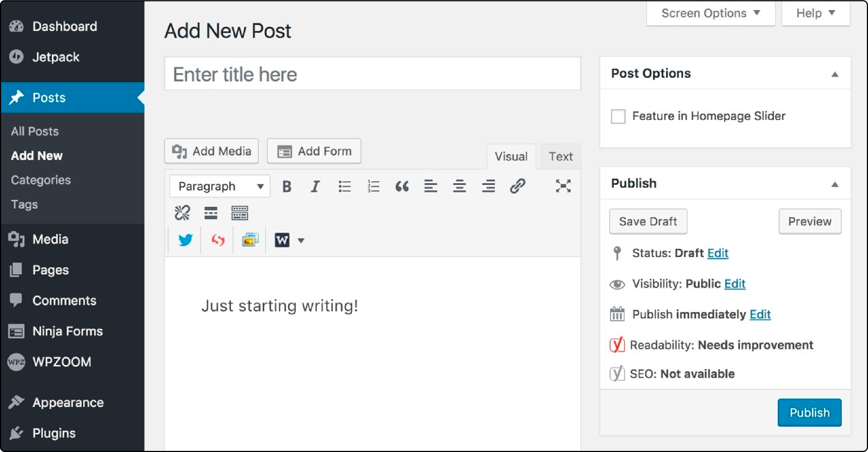868x452 pixels.
Task: Open Jetpack in the sidebar
Action: pyautogui.click(x=73, y=57)
